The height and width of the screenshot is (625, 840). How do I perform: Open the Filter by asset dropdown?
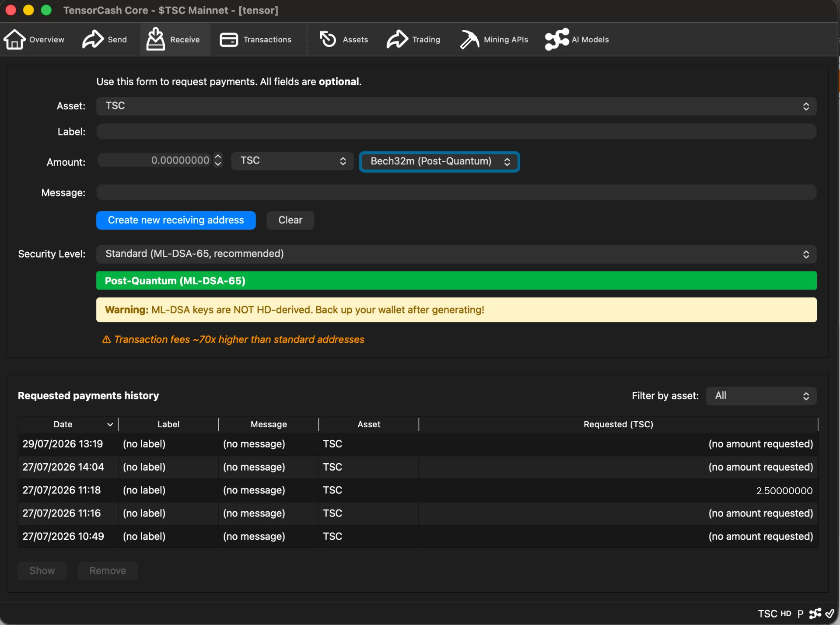coord(761,396)
